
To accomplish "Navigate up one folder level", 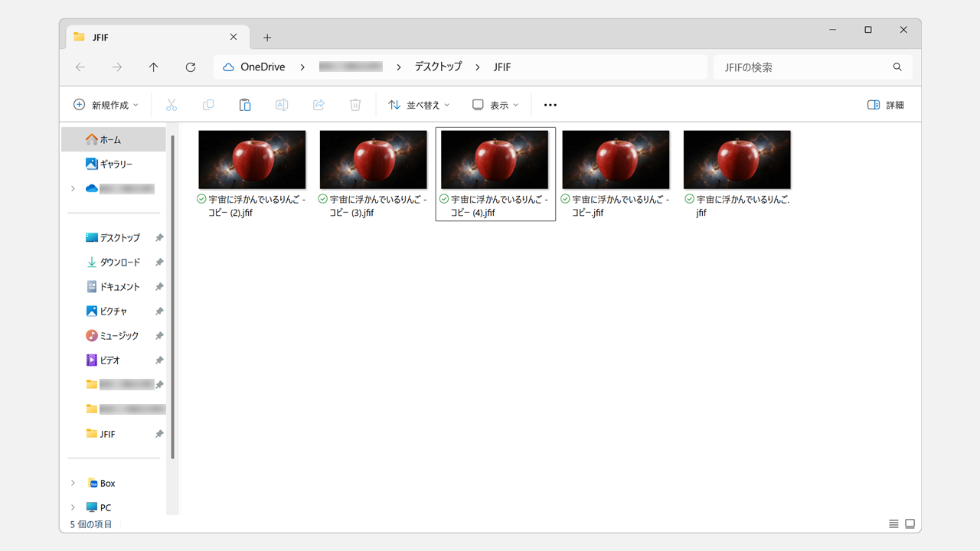I will point(153,67).
